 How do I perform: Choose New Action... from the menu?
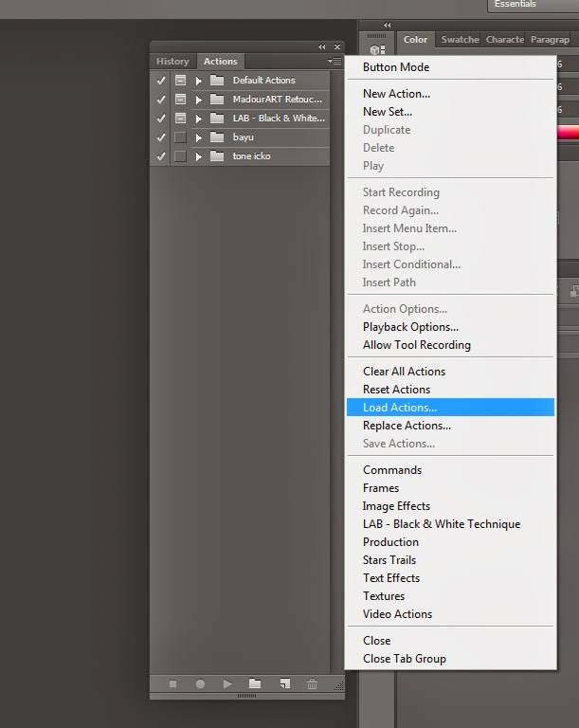pos(450,94)
